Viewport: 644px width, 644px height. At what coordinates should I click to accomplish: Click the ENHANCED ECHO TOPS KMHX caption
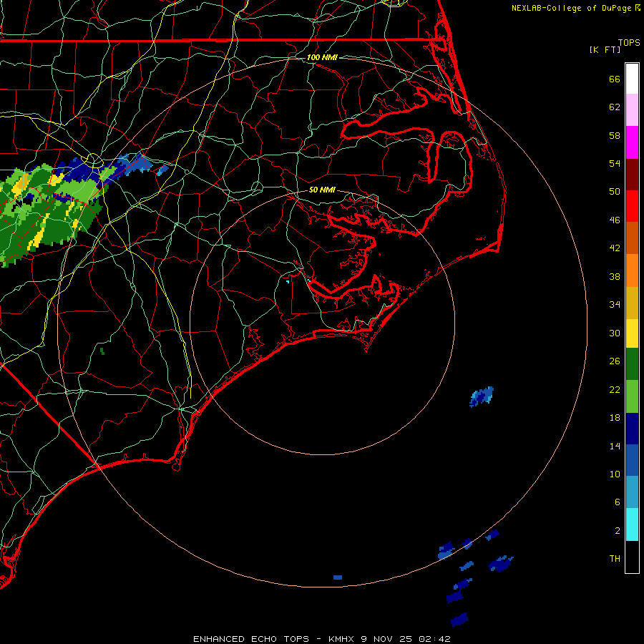pos(322,639)
